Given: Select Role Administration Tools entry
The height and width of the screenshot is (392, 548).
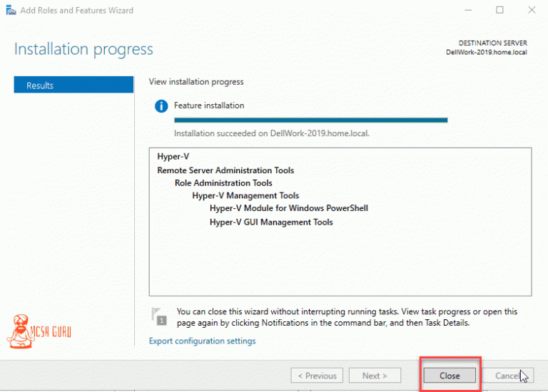Looking at the screenshot, I should click(223, 183).
